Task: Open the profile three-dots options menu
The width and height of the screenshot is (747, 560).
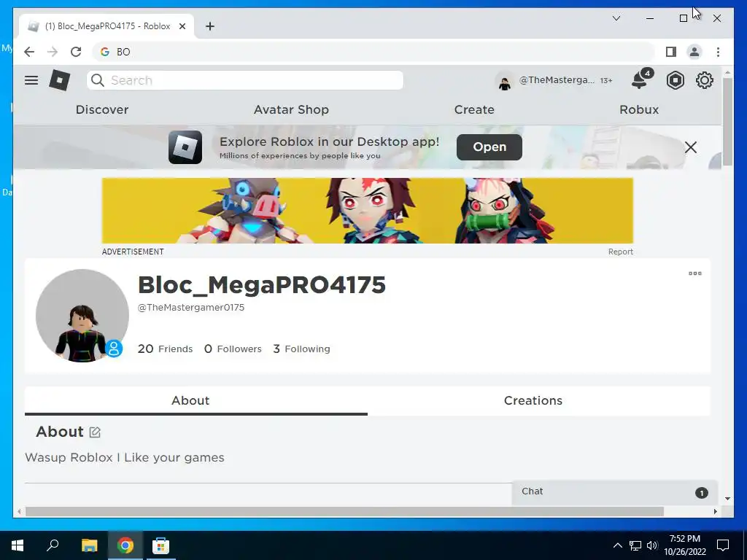Action: point(695,273)
